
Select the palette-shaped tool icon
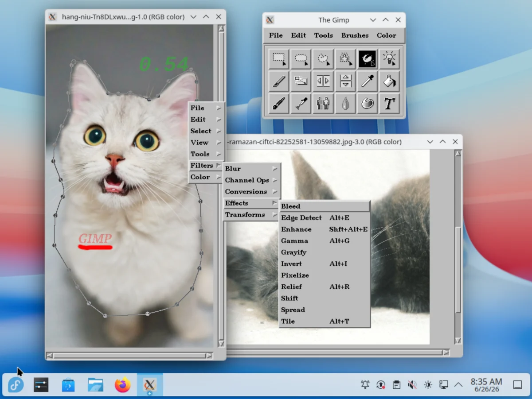[x=368, y=103]
